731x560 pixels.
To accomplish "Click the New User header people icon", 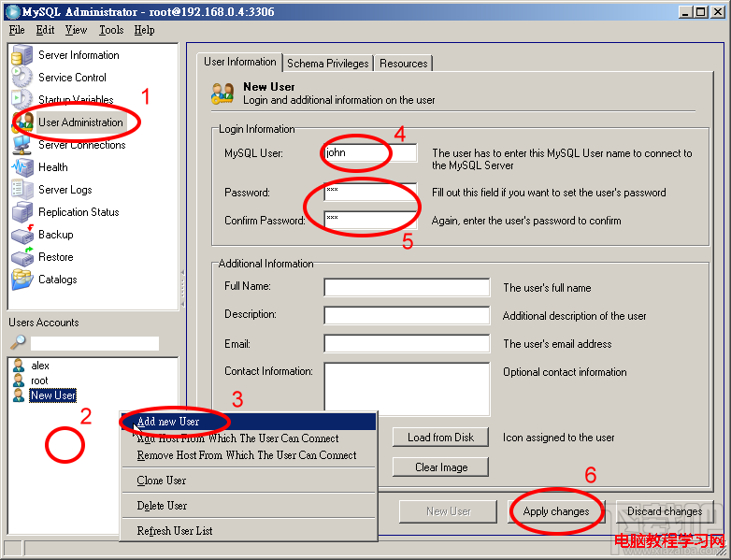I will [222, 93].
